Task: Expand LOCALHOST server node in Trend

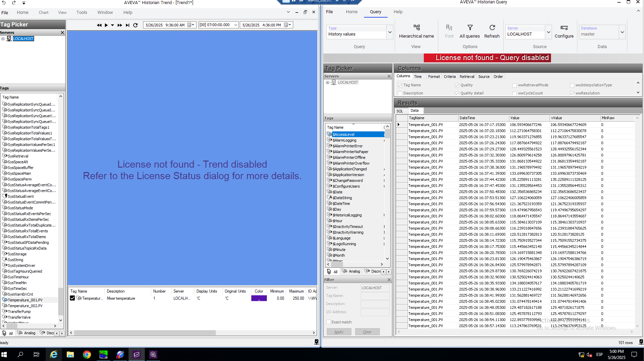Action: [x=3, y=39]
